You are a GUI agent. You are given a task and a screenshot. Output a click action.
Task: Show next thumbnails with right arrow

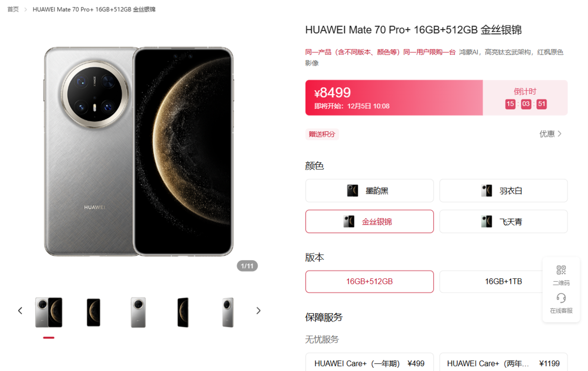click(x=258, y=311)
